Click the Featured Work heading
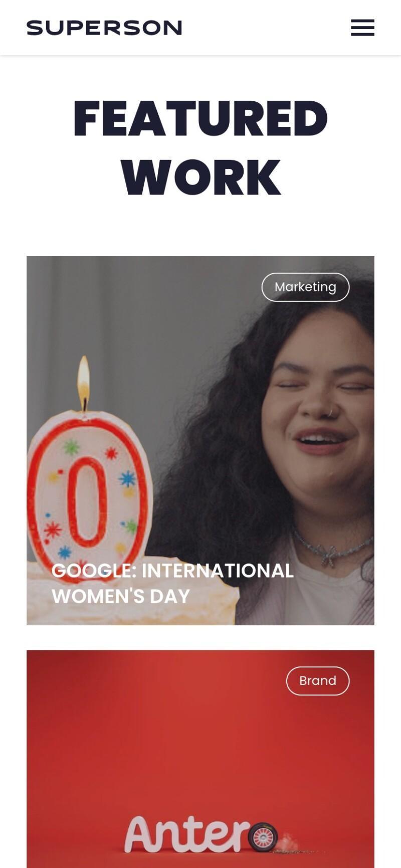 pyautogui.click(x=200, y=147)
